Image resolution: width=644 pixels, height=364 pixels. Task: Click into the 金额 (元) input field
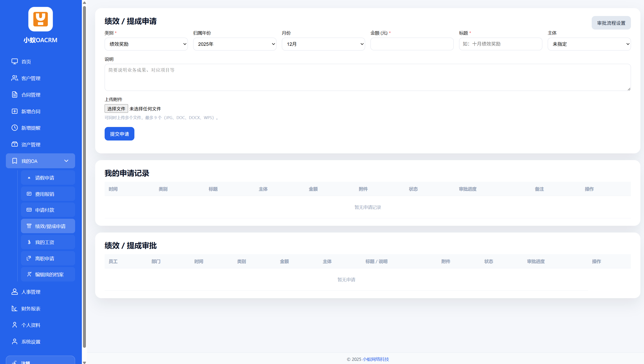[x=412, y=44]
